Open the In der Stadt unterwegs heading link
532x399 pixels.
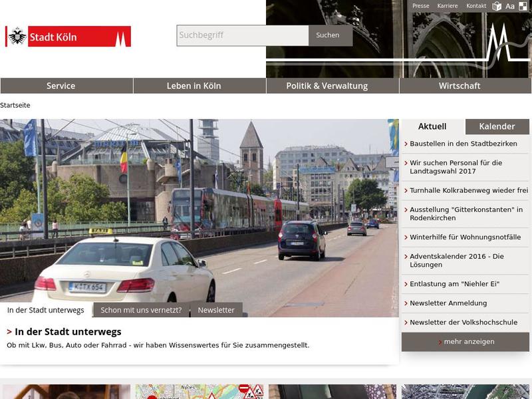point(68,332)
